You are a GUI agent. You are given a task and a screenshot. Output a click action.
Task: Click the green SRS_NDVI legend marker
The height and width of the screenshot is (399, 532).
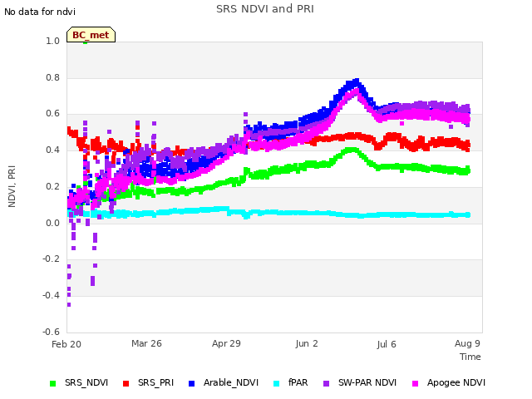(x=52, y=383)
